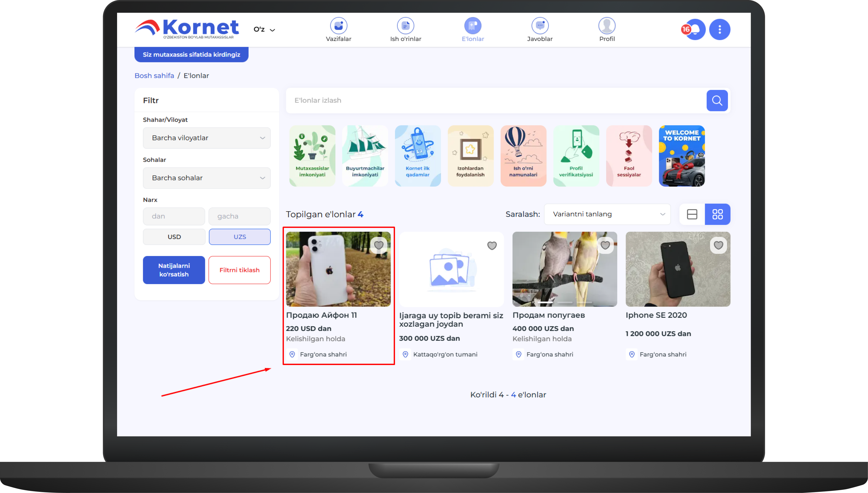
Task: Open the Vazifalar navigation icon
Action: (338, 26)
